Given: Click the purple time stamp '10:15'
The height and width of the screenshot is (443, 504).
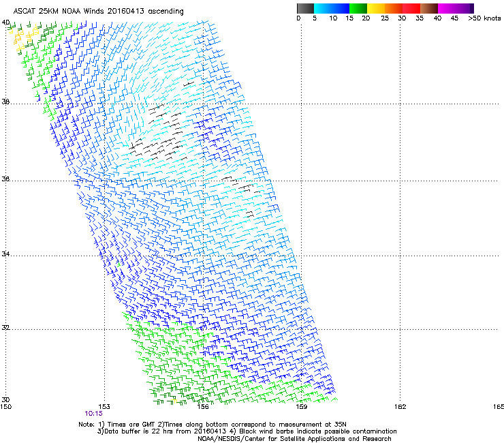Looking at the screenshot, I should (93, 414).
